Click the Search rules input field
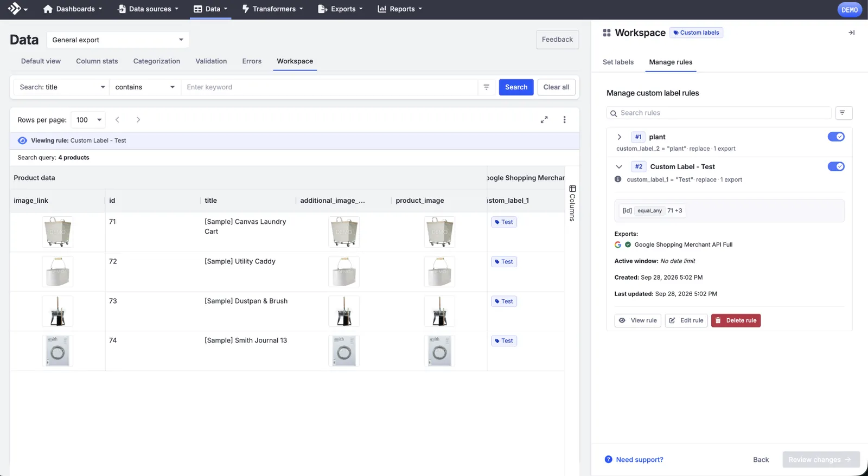The width and height of the screenshot is (868, 476). [x=719, y=113]
